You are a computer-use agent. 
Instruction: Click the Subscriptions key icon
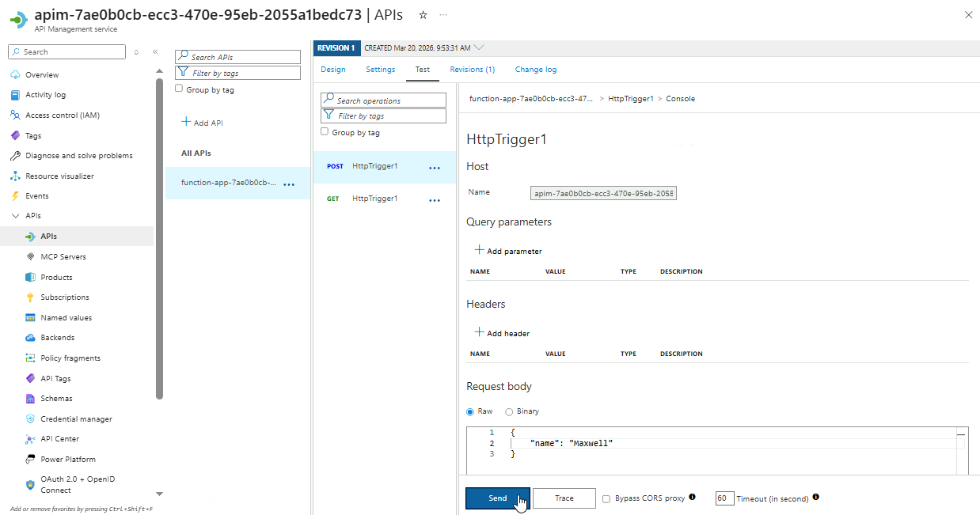tap(30, 297)
